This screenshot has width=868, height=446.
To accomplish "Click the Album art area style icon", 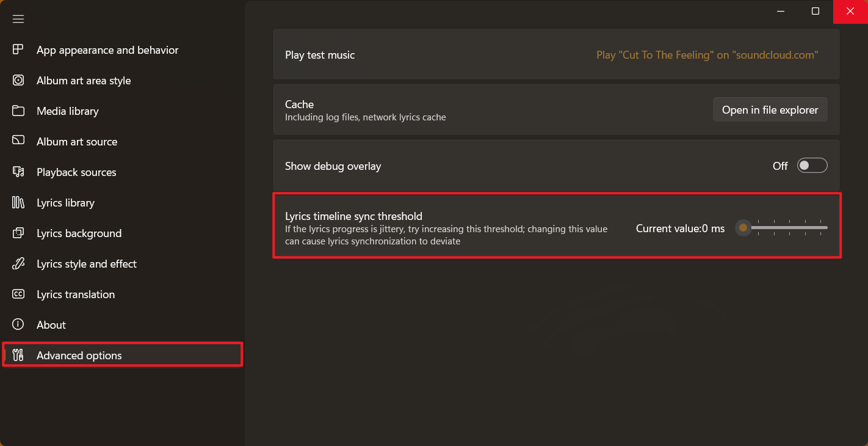I will [x=18, y=80].
